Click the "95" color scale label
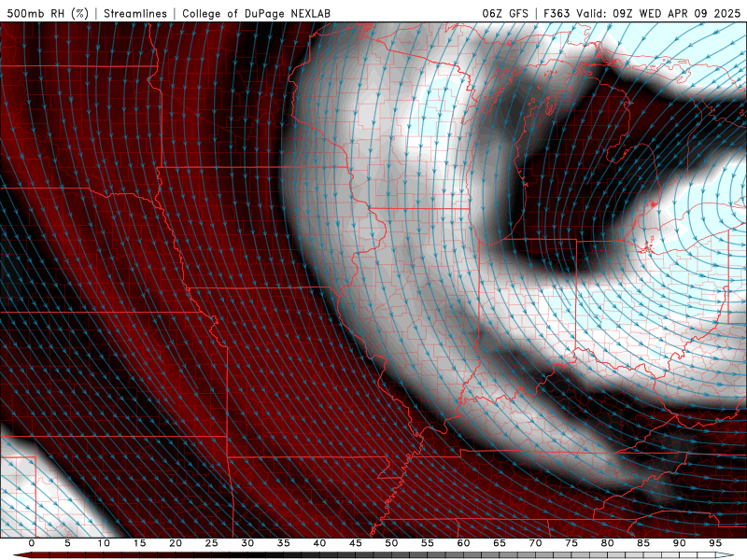 click(715, 543)
